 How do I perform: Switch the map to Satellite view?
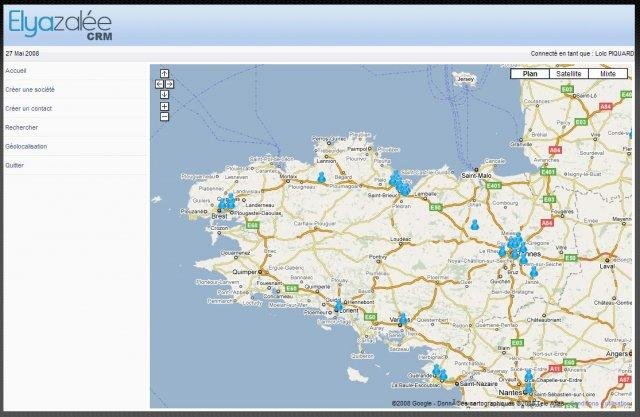pyautogui.click(x=569, y=74)
